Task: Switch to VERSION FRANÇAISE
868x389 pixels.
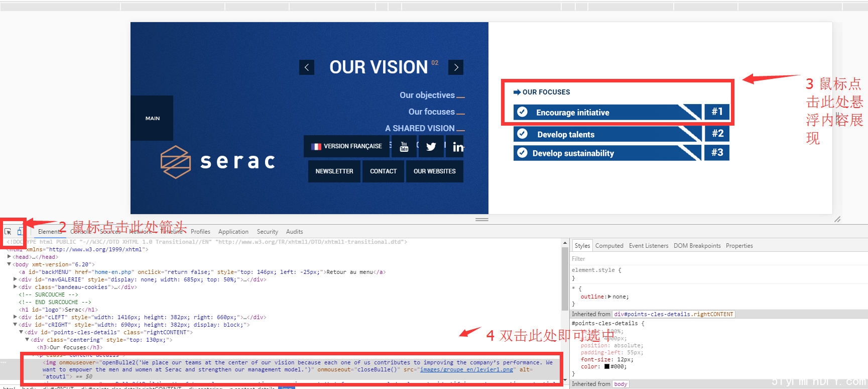Action: (x=346, y=146)
